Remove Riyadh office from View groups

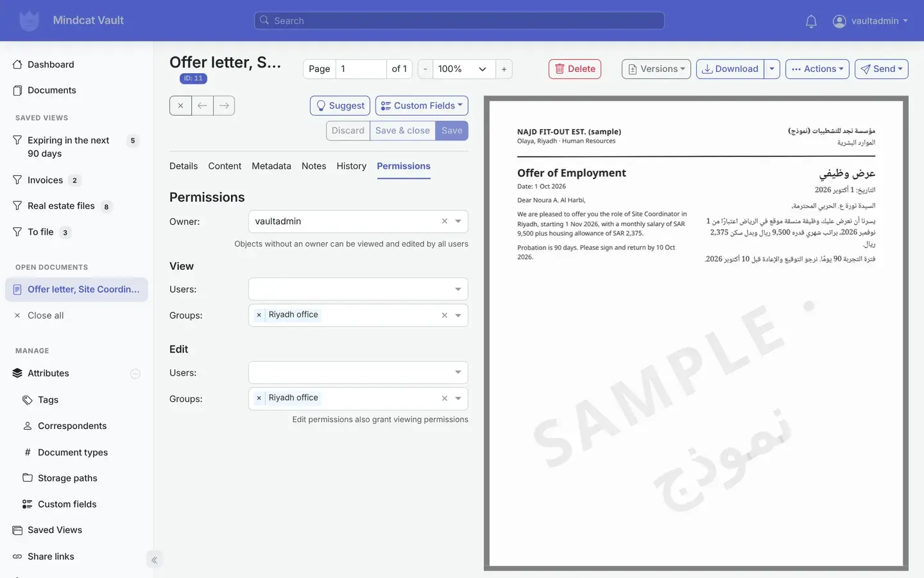259,315
